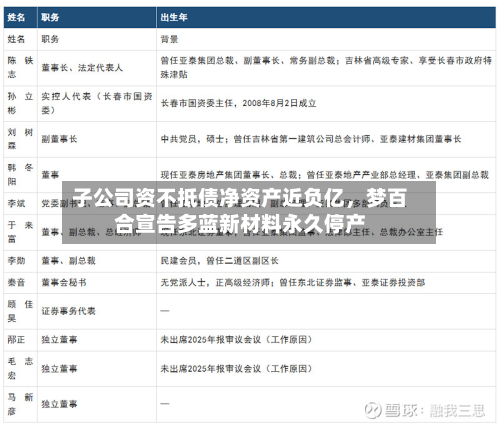This screenshot has height=426, width=500.
Task: Click 董事 position in 韩冬阳 row
Action: pyautogui.click(x=50, y=175)
